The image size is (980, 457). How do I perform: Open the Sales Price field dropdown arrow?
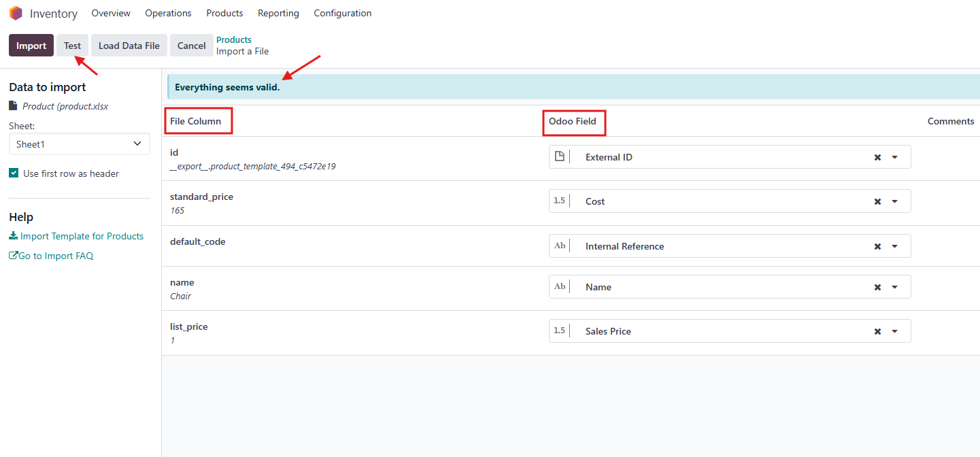895,331
